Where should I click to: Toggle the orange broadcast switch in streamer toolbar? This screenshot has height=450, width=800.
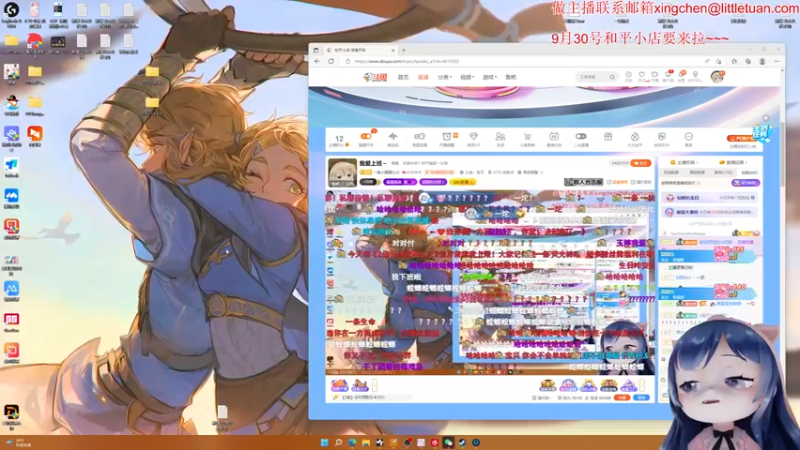point(366,136)
